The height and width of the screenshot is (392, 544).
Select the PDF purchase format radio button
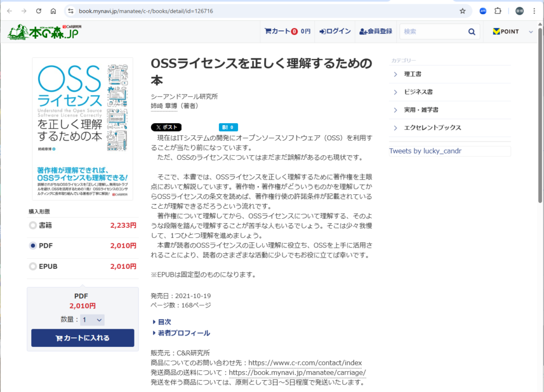point(33,246)
